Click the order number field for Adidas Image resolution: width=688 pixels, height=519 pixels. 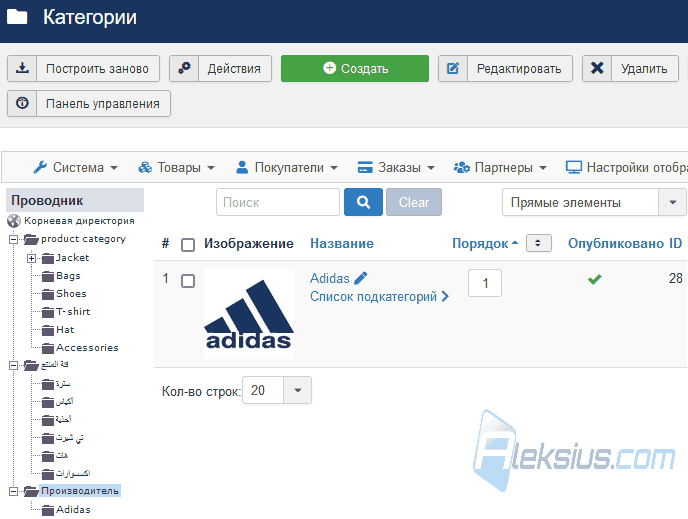coord(485,283)
